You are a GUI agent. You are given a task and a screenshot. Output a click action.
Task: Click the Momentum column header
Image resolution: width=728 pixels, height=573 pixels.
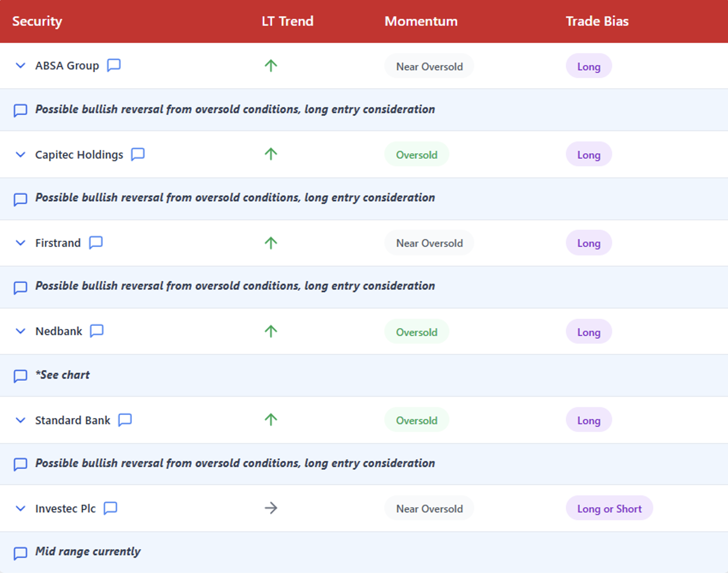[x=421, y=21]
